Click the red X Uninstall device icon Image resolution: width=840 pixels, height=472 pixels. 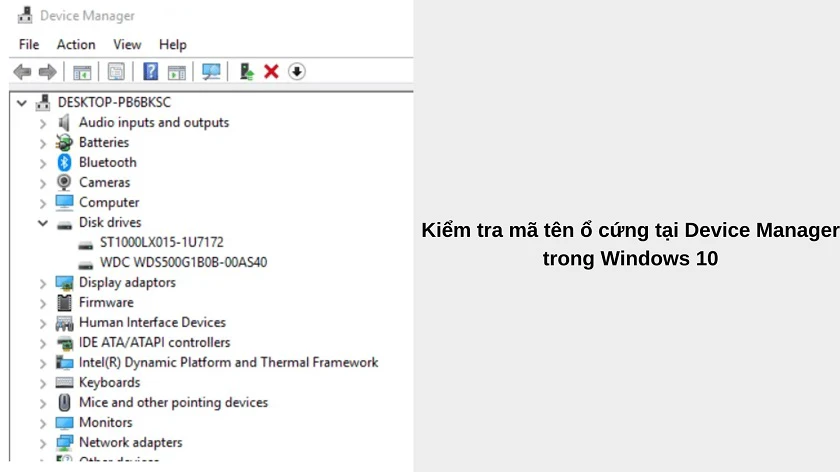[272, 71]
